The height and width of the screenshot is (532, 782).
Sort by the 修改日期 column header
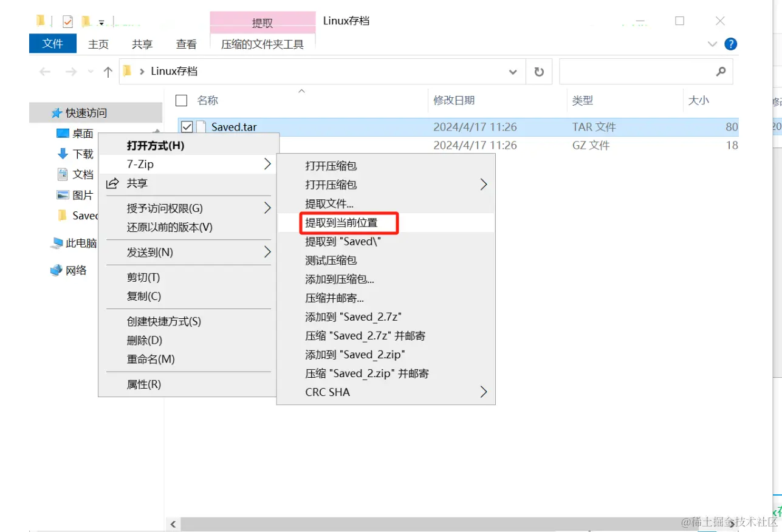(454, 101)
